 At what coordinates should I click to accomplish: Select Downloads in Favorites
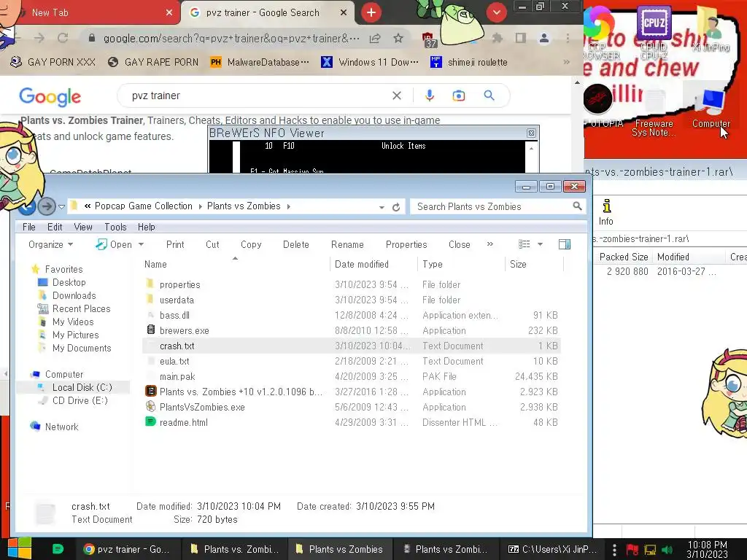tap(74, 296)
